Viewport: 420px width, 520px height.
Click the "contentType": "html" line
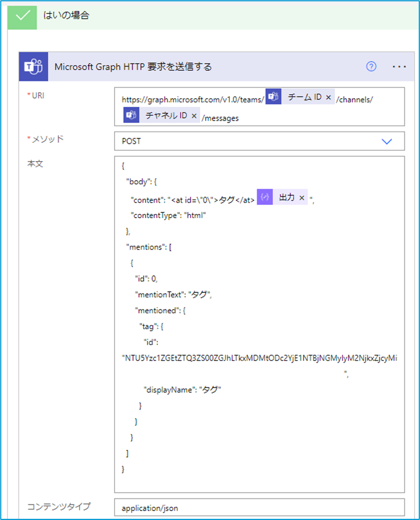pyautogui.click(x=168, y=215)
